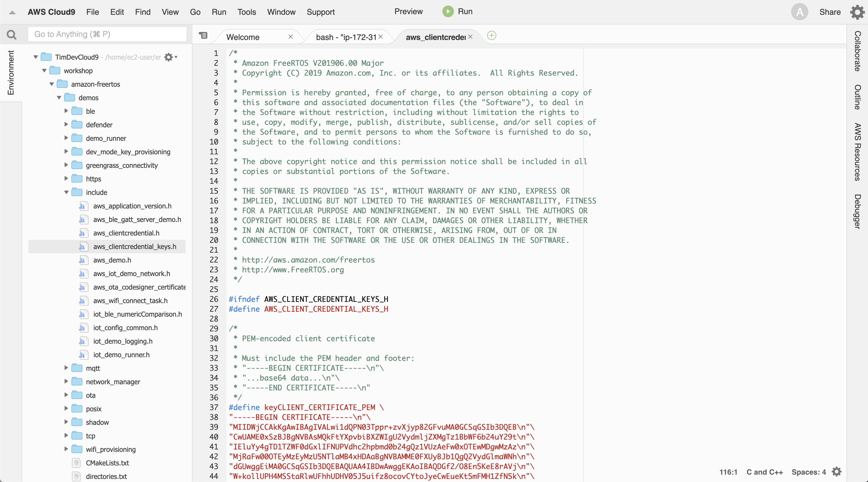Click the Spaces: 4 indentation selector
Image resolution: width=868 pixels, height=482 pixels.
[x=808, y=472]
